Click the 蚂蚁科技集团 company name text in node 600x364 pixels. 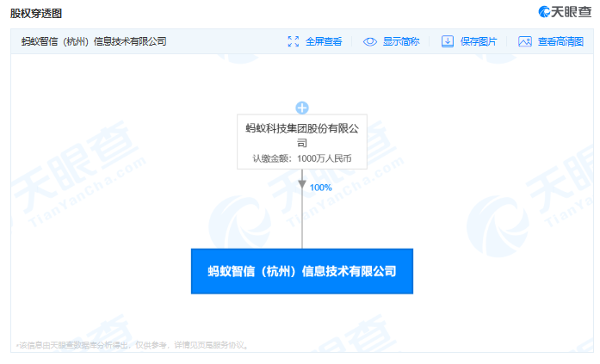point(301,135)
